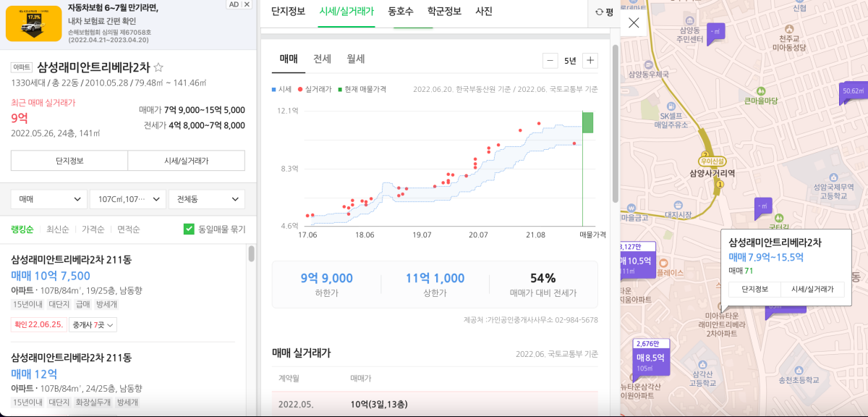Viewport: 868px width, 417px height.
Task: Sort listings by 최신순
Action: pyautogui.click(x=57, y=229)
